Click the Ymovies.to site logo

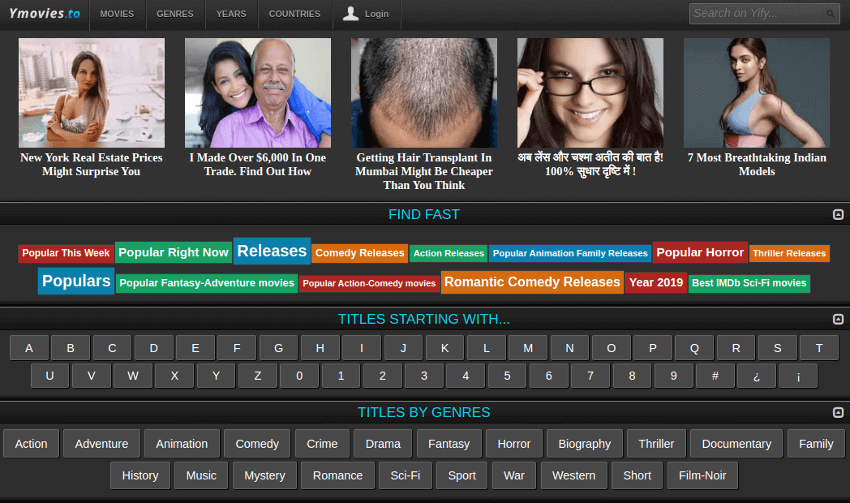point(44,14)
